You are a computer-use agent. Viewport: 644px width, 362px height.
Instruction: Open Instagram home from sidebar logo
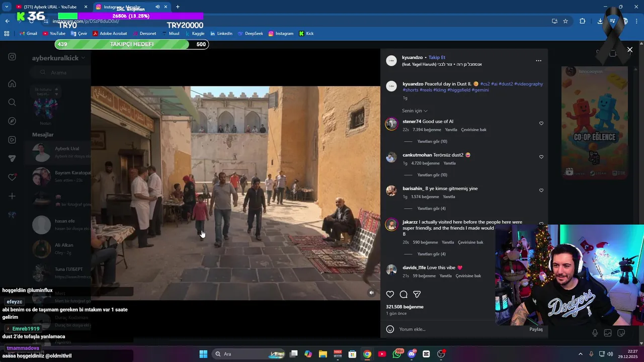(12, 57)
